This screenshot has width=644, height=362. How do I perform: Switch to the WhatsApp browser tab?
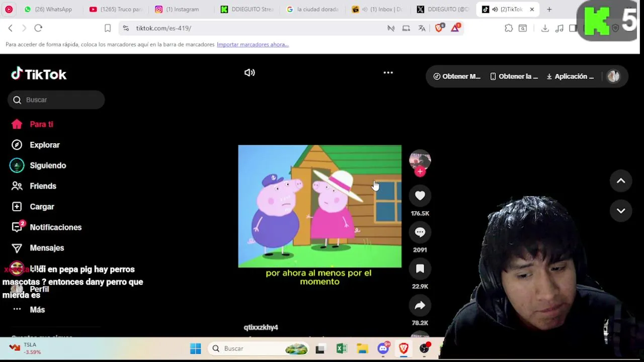coord(48,9)
